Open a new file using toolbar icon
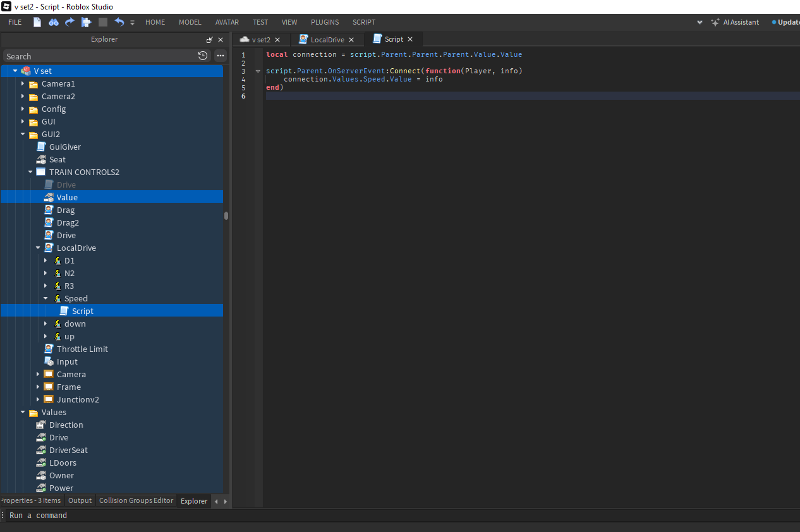 [x=37, y=21]
